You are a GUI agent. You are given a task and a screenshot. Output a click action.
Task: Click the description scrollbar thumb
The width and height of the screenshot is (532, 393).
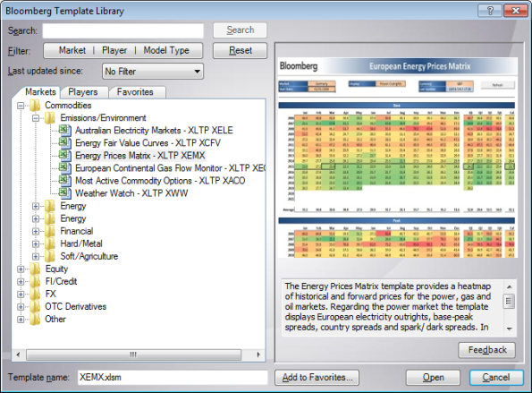[x=510, y=301]
